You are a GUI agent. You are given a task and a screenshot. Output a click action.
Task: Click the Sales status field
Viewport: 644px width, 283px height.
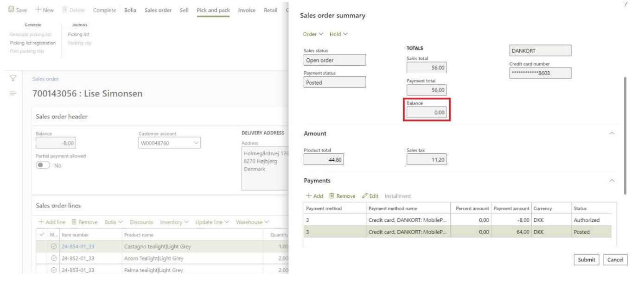334,60
